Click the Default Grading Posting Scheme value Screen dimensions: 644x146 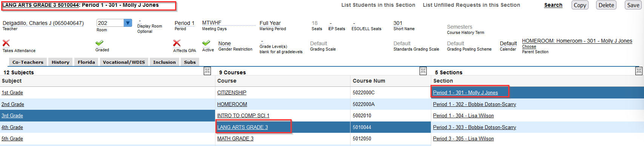click(x=455, y=43)
